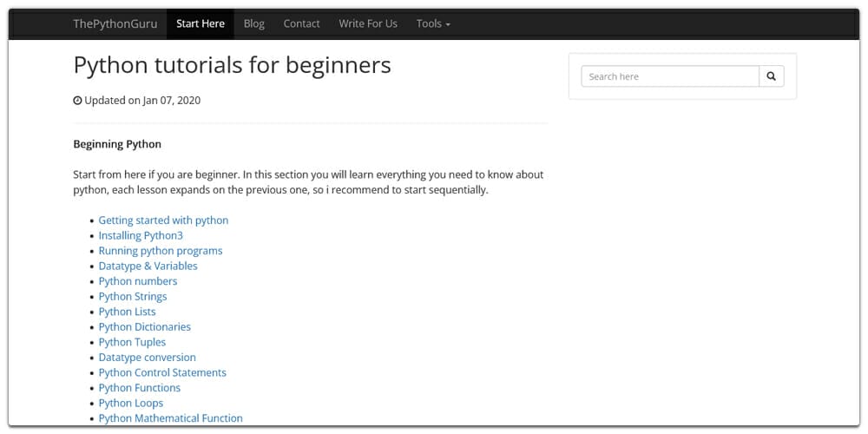Visit Datatype & Variables tutorial
Viewport: 868px width, 434px height.
[148, 266]
